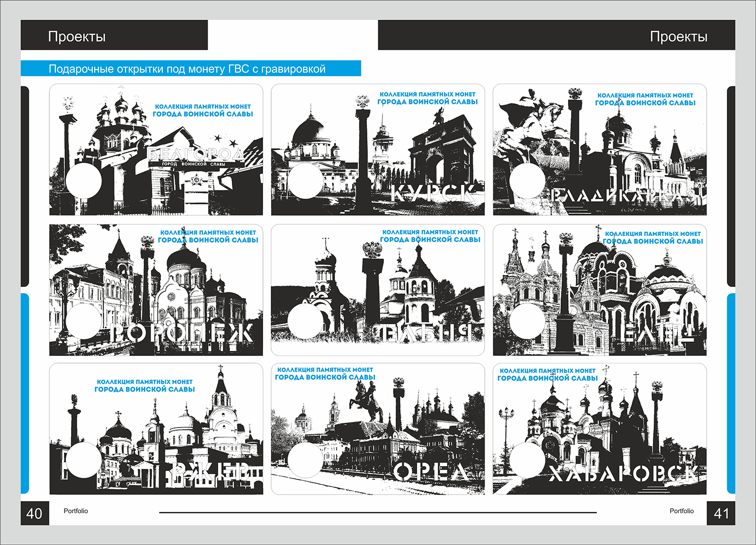Open the Белгород postcard thumbnail
Viewport: 756px width, 545px height.
(156, 150)
